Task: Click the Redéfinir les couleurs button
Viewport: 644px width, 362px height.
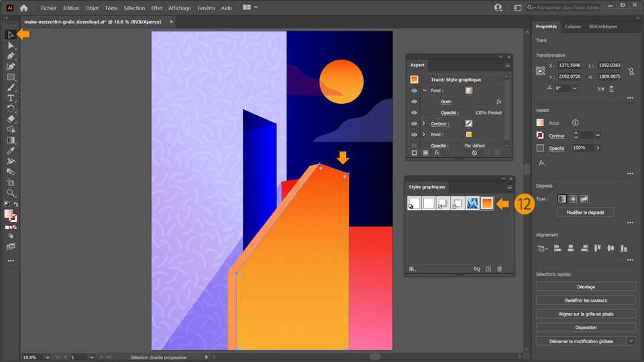Action: point(586,300)
